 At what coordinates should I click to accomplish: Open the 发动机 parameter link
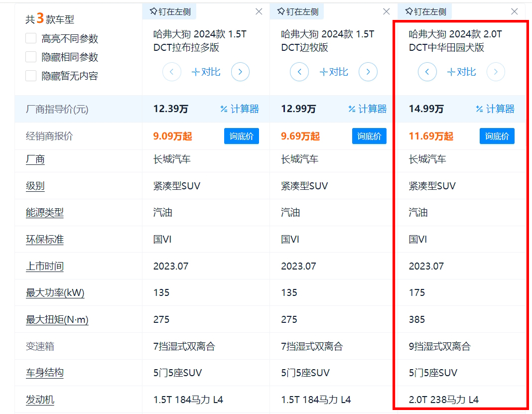coord(40,400)
